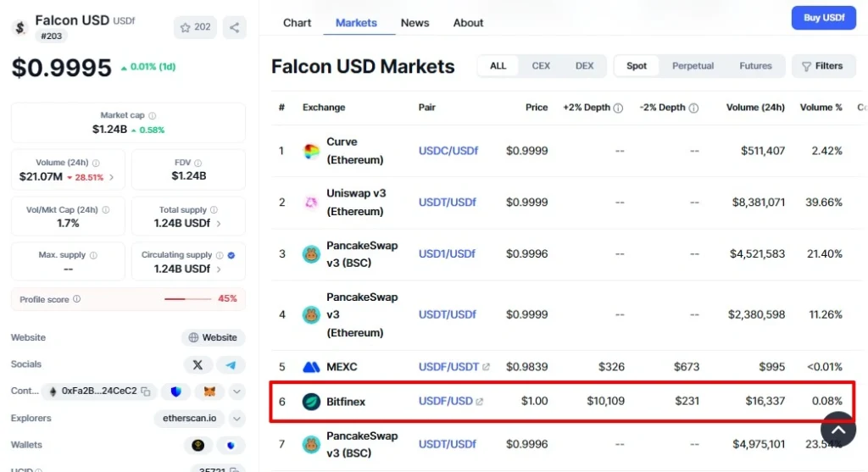Show Max. supply info icon
Viewport: 868px width, 472px height.
(93, 255)
